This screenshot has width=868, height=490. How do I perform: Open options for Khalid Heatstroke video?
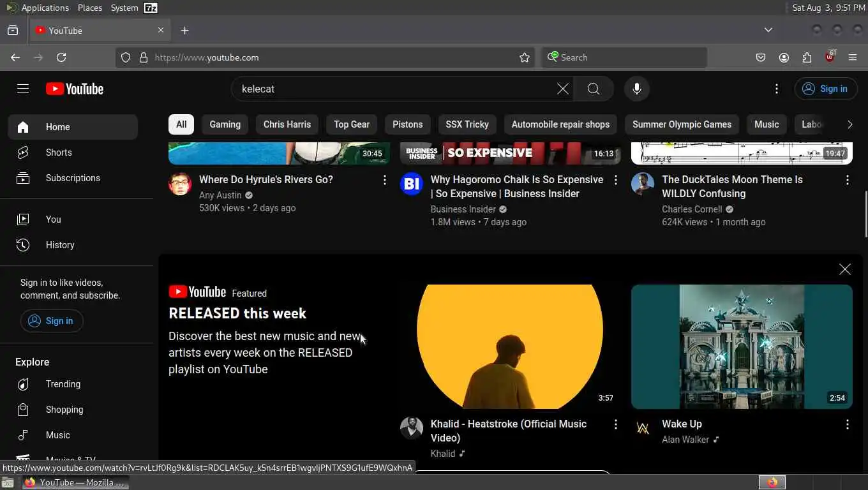tap(616, 424)
